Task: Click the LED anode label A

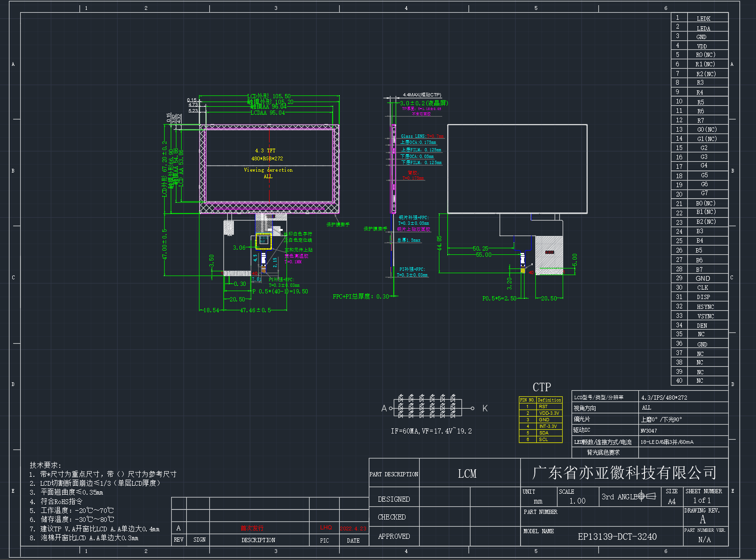Action: 384,408
